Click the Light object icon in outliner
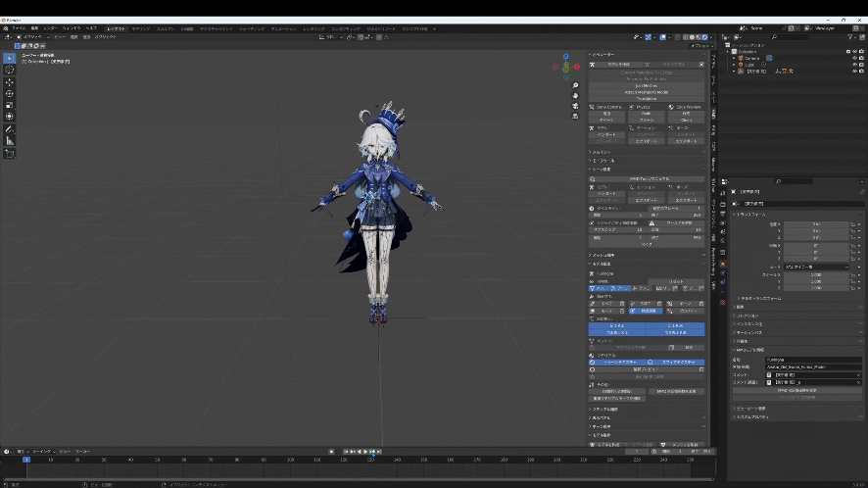868x488 pixels. [741, 65]
